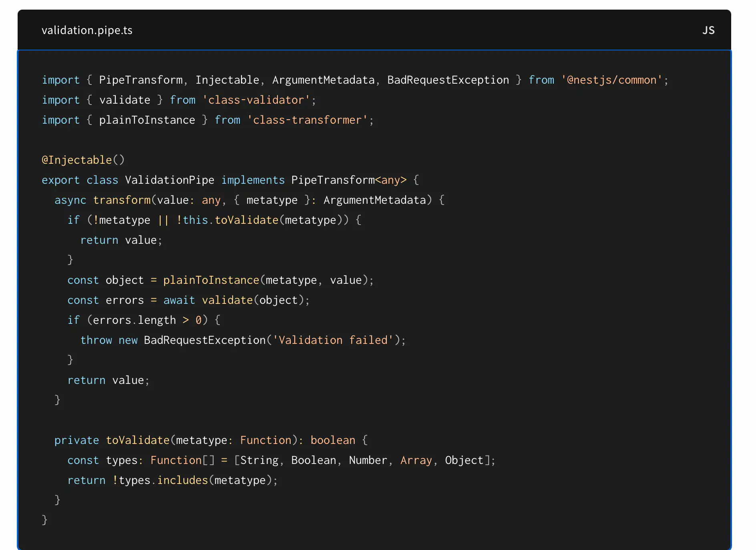756x550 pixels.
Task: Select the async transform method name
Action: pos(122,200)
